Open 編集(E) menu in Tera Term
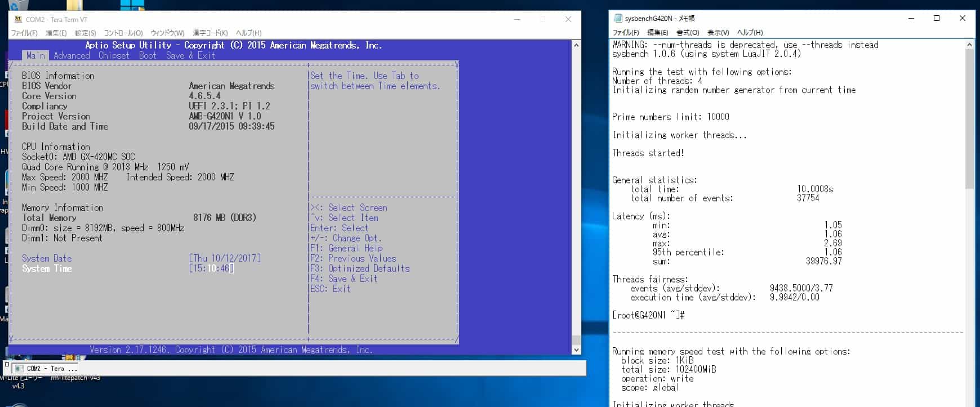980x407 pixels. 56,33
